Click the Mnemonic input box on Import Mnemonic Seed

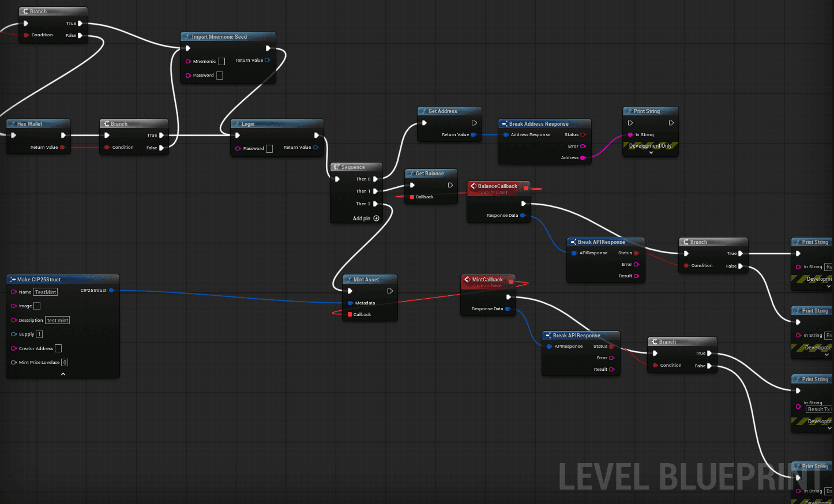point(221,62)
